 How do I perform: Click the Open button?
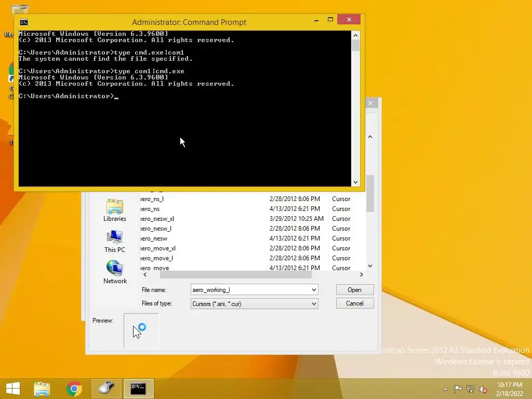[354, 290]
